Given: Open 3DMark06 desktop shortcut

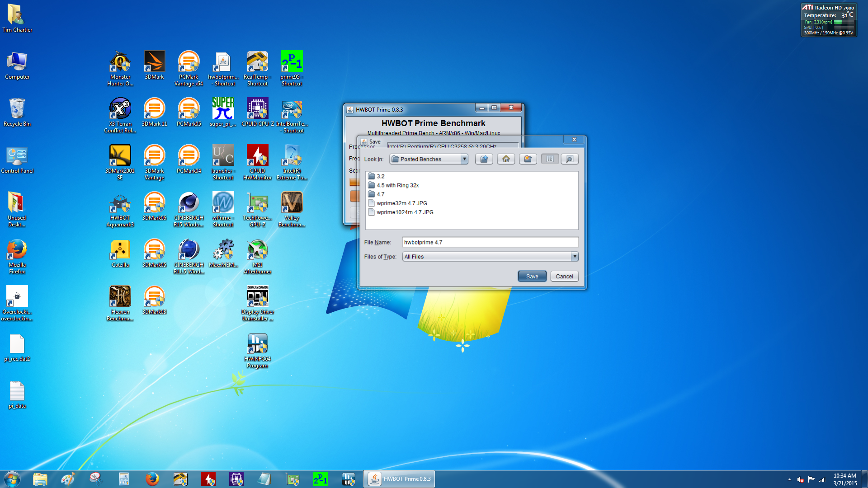Looking at the screenshot, I should 154,206.
